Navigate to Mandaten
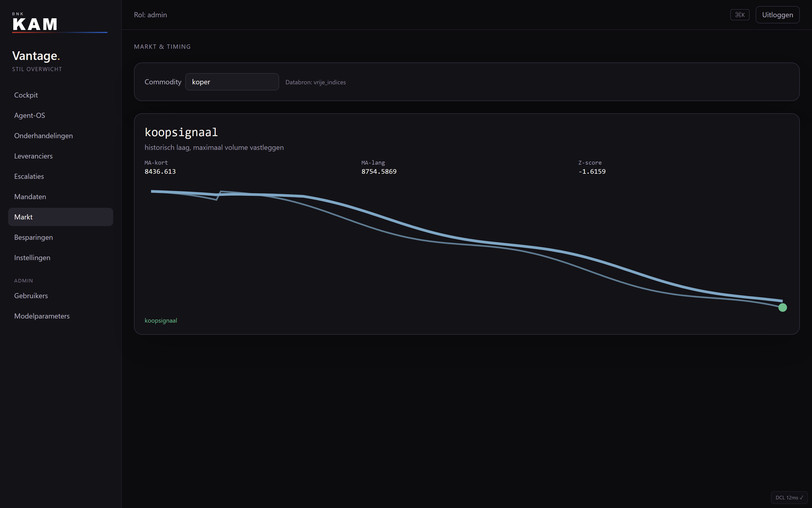The height and width of the screenshot is (508, 812). (60, 197)
